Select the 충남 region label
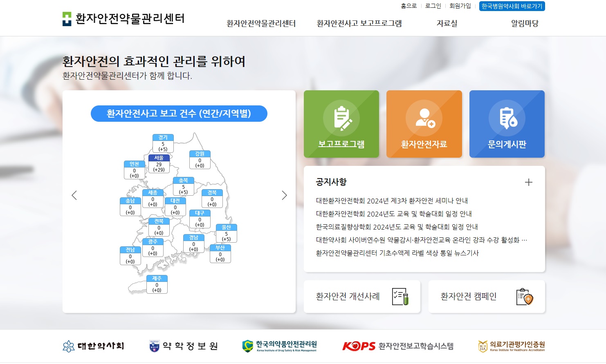Viewport: 606px width, 364px height. [130, 207]
